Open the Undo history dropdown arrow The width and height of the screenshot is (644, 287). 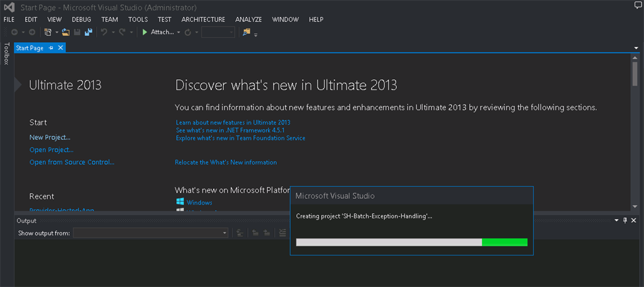(113, 33)
